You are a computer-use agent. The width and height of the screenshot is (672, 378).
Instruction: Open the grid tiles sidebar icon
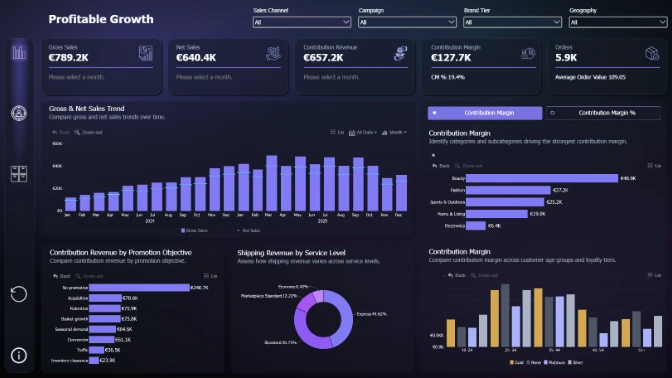pyautogui.click(x=19, y=174)
